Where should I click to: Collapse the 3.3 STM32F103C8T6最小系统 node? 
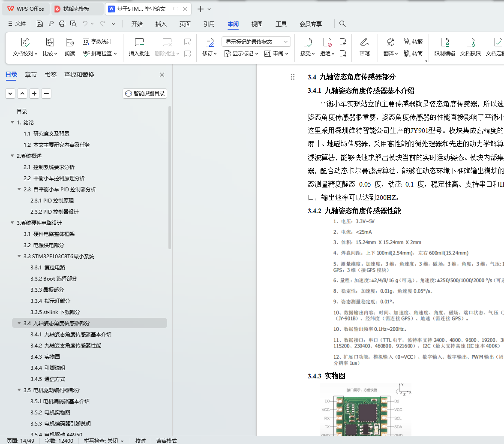[x=19, y=256]
